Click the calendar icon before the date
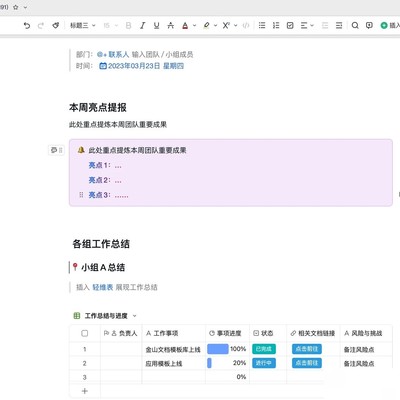400x400 pixels. 103,66
